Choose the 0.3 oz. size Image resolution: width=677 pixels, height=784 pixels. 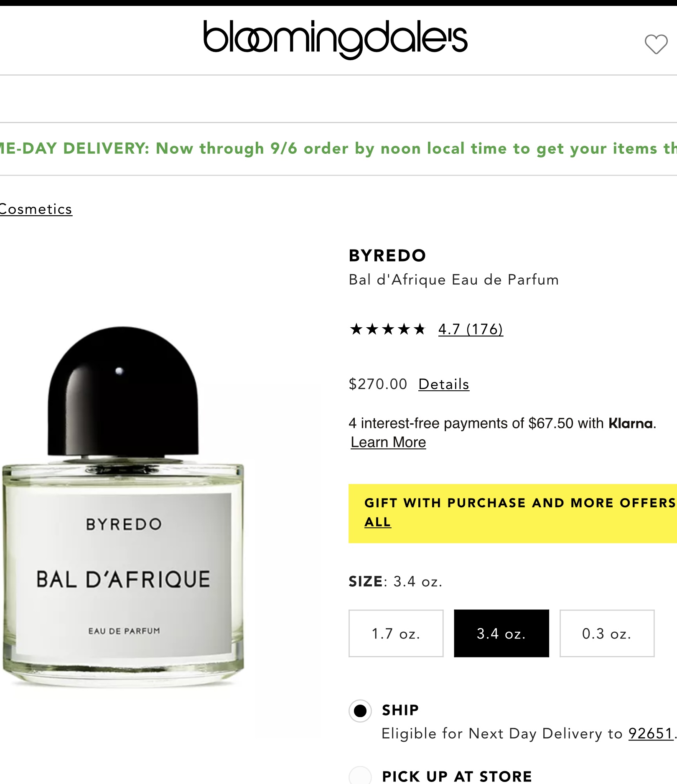pos(607,634)
